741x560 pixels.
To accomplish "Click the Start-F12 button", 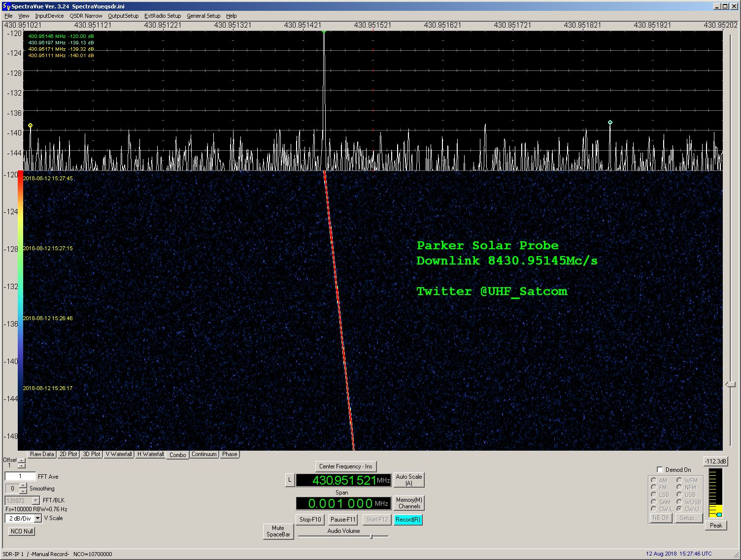I will (377, 520).
